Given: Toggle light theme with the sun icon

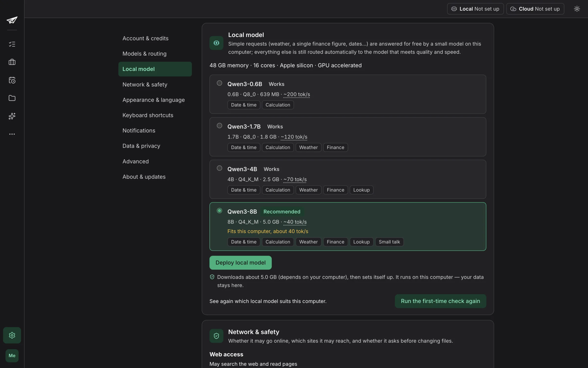Looking at the screenshot, I should click(x=577, y=9).
